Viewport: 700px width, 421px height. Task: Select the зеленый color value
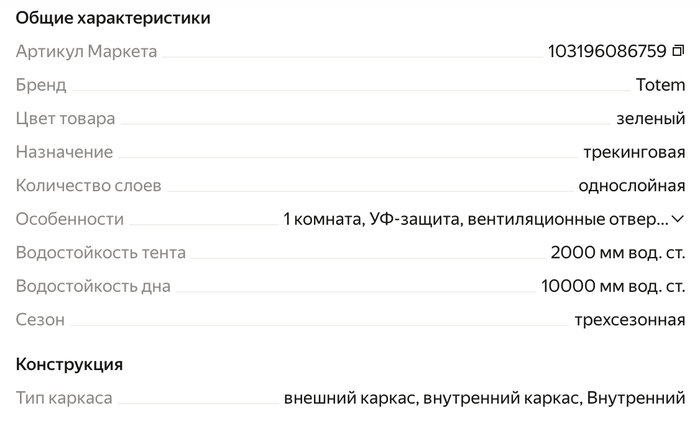point(650,119)
